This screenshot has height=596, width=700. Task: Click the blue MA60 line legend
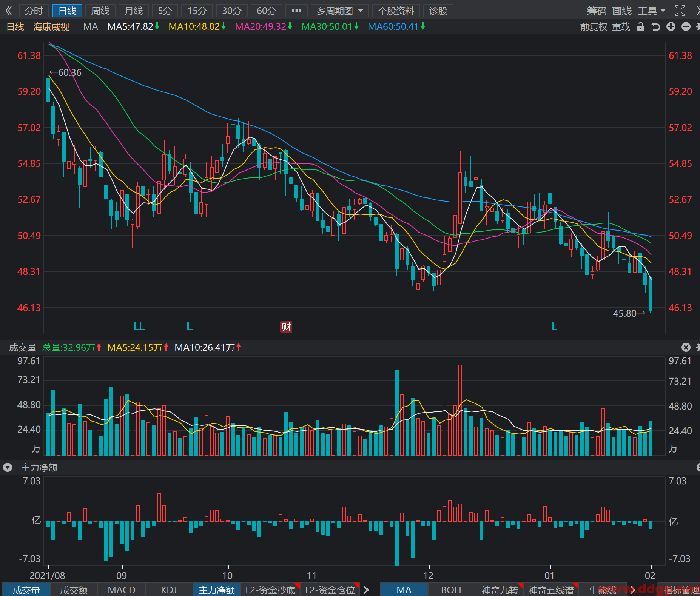click(x=396, y=27)
